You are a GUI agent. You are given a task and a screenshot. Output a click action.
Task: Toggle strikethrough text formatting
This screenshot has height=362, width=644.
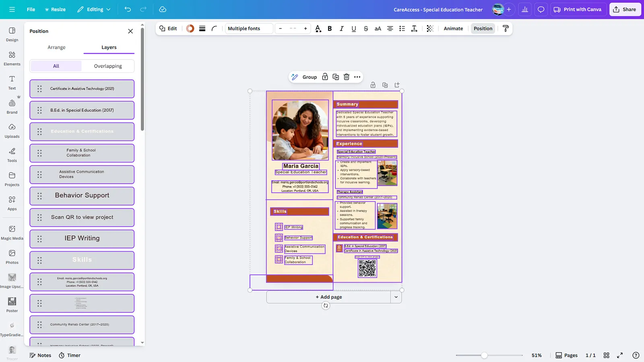pyautogui.click(x=365, y=29)
